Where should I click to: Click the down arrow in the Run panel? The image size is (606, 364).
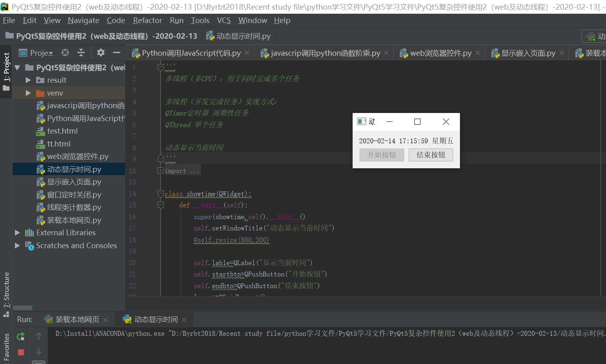(39, 351)
